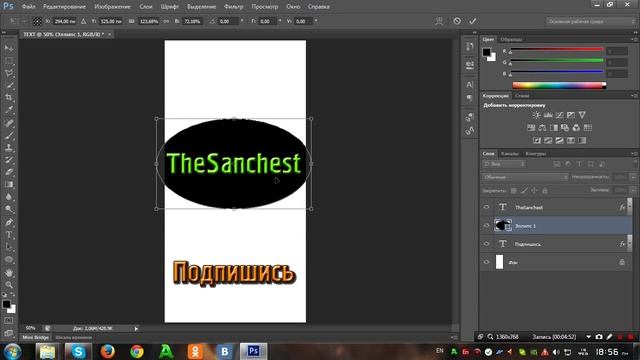This screenshot has width=640, height=360.
Task: Open the layer opacity dropdown arrow
Action: tap(633, 177)
